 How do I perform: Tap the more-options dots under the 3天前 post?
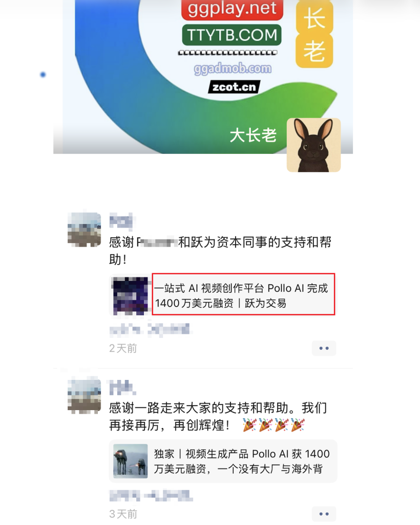(324, 514)
